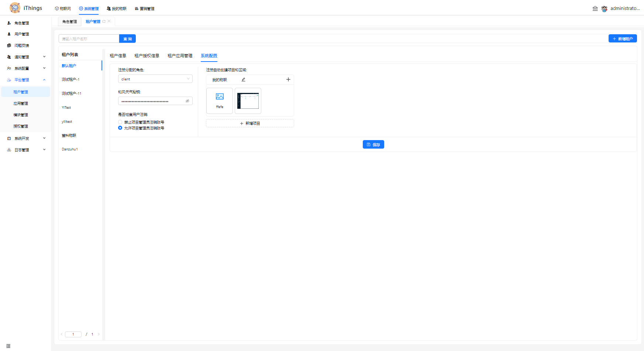Click the refresh icon on 租户管理 tab
Screen dimensions: 644x351
click(104, 21)
